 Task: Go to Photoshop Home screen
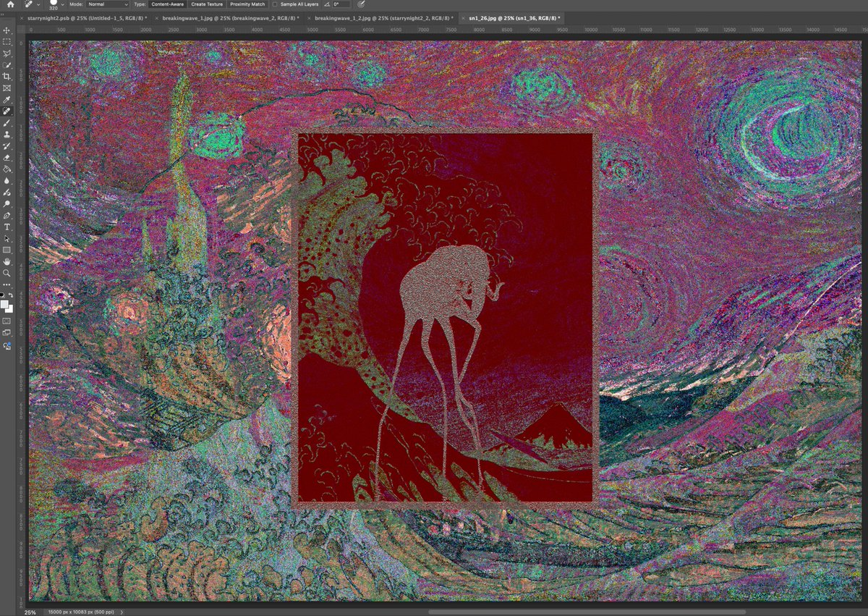pyautogui.click(x=11, y=4)
